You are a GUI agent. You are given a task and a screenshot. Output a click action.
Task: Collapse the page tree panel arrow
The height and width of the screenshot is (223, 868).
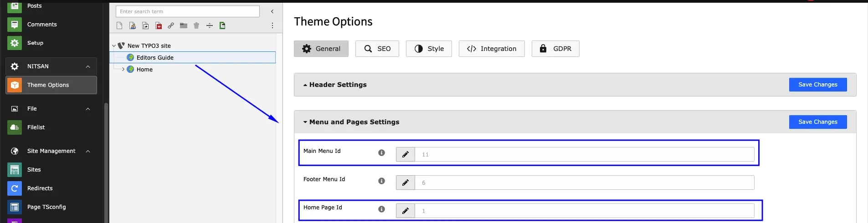point(272,11)
